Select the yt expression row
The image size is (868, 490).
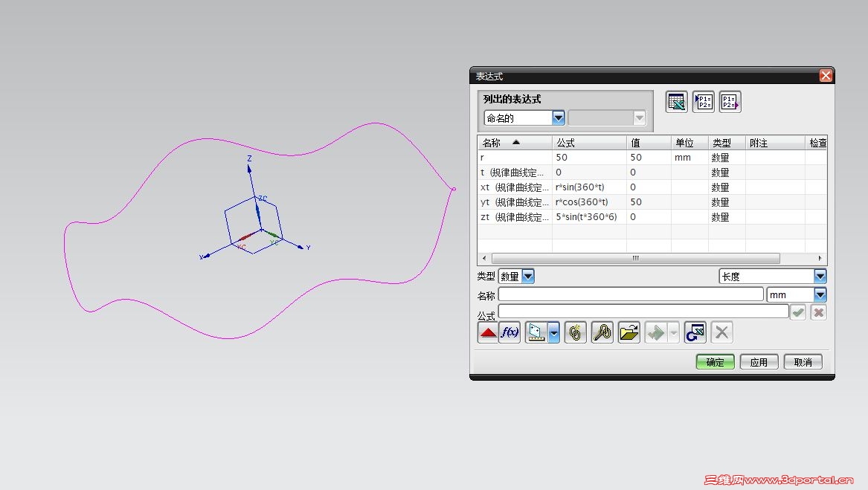pos(652,202)
